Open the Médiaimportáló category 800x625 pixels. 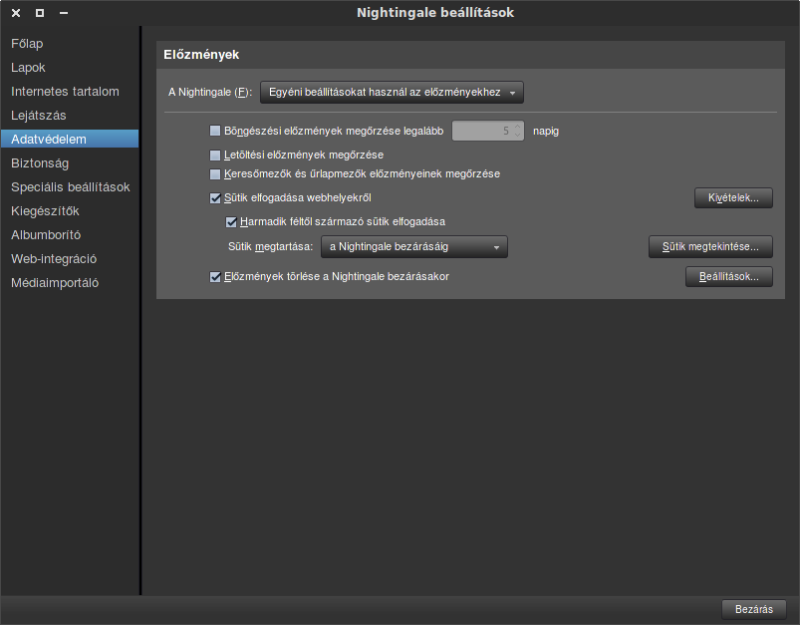55,283
